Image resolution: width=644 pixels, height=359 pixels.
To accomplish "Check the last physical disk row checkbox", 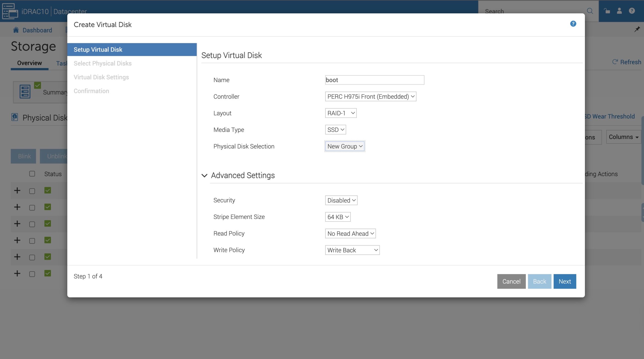I will (x=32, y=274).
